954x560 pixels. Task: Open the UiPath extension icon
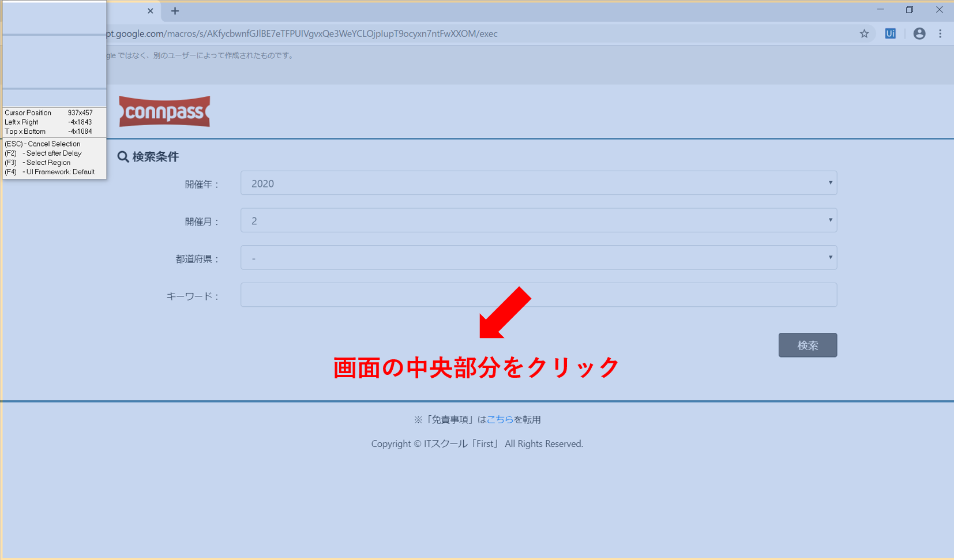[x=890, y=33]
